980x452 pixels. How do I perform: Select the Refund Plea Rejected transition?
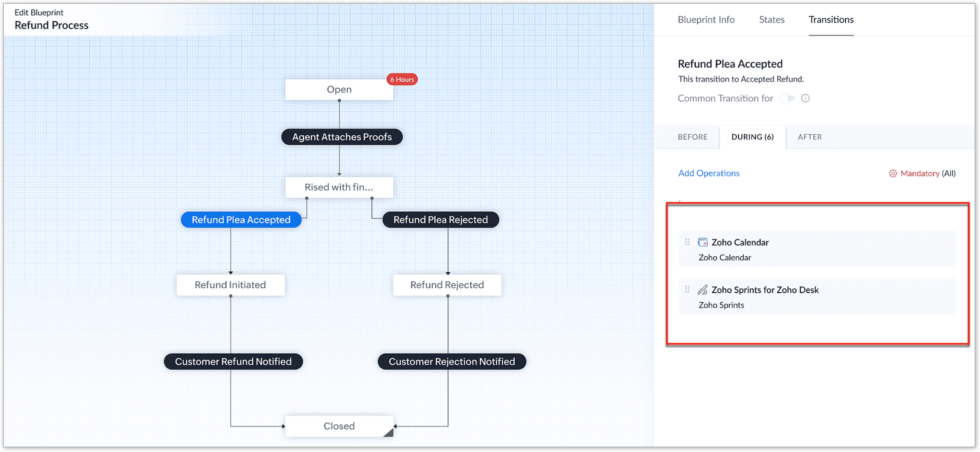[x=440, y=219]
